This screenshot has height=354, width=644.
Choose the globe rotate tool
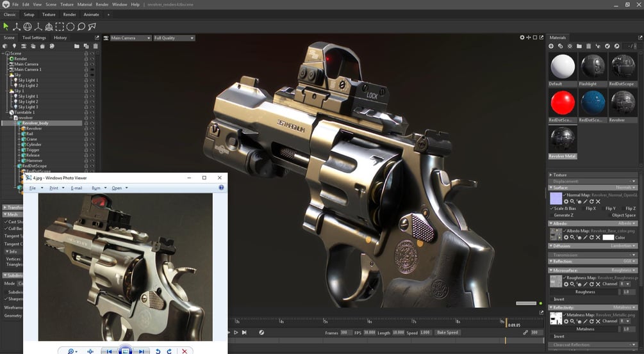tap(28, 27)
